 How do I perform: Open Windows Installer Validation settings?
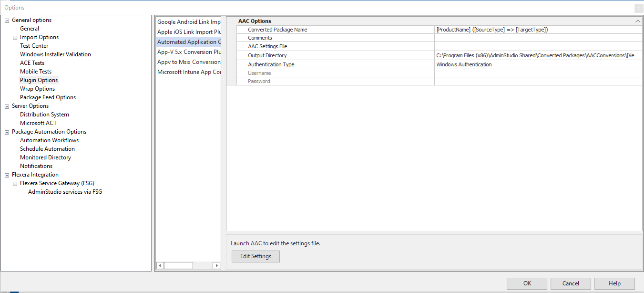click(x=55, y=54)
